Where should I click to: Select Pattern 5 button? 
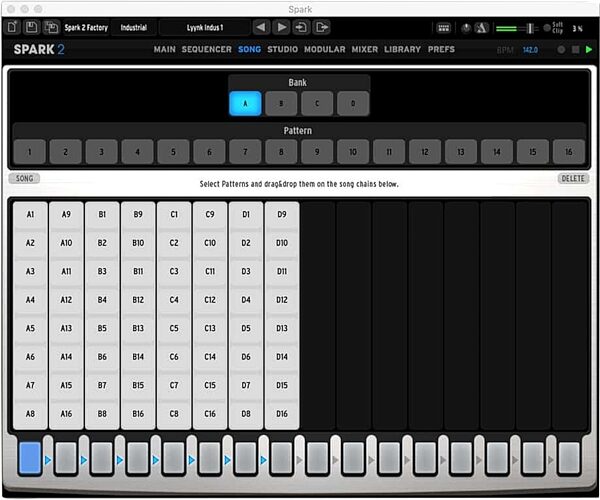tap(173, 152)
